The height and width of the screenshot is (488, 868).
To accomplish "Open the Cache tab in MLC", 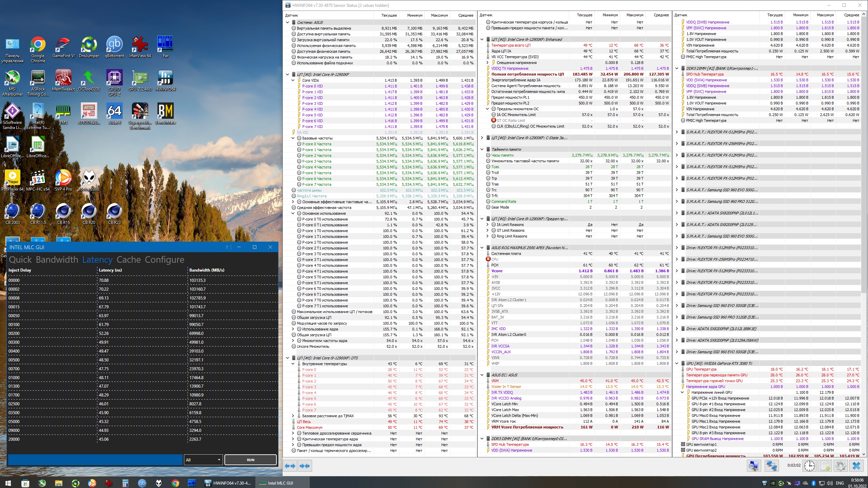I will tap(129, 260).
